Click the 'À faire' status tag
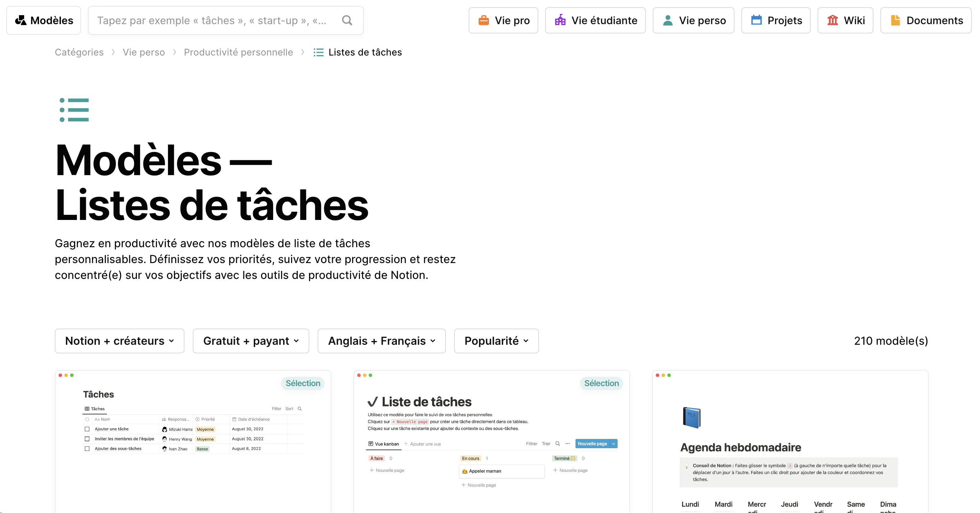Viewport: 980px width, 513px height. [x=377, y=459]
